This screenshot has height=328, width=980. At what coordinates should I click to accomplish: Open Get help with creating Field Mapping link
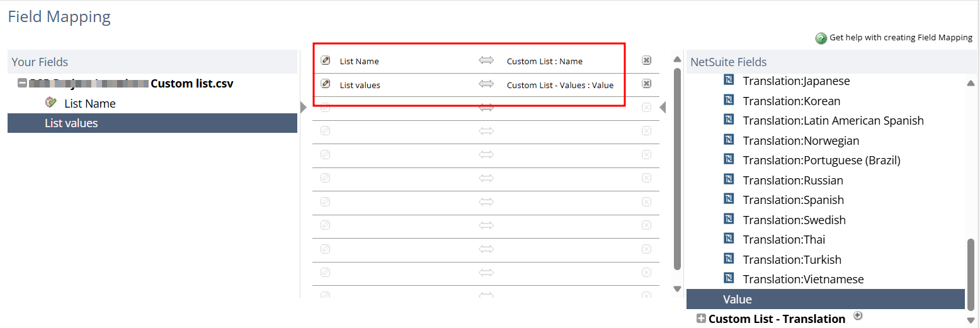click(901, 38)
